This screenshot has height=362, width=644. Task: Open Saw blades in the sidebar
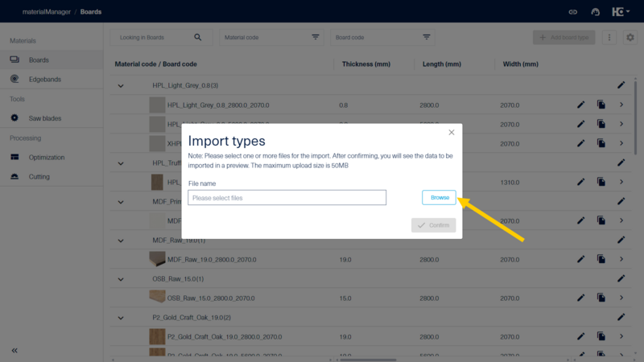click(x=52, y=118)
